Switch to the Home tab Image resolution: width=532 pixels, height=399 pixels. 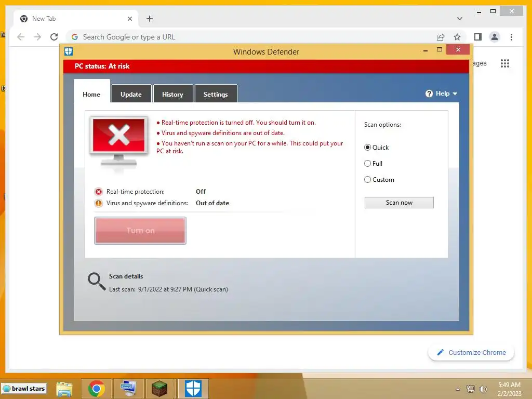(x=91, y=95)
